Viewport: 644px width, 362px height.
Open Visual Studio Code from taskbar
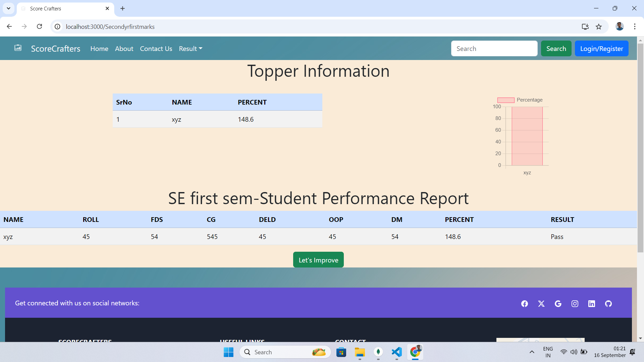tap(396, 352)
